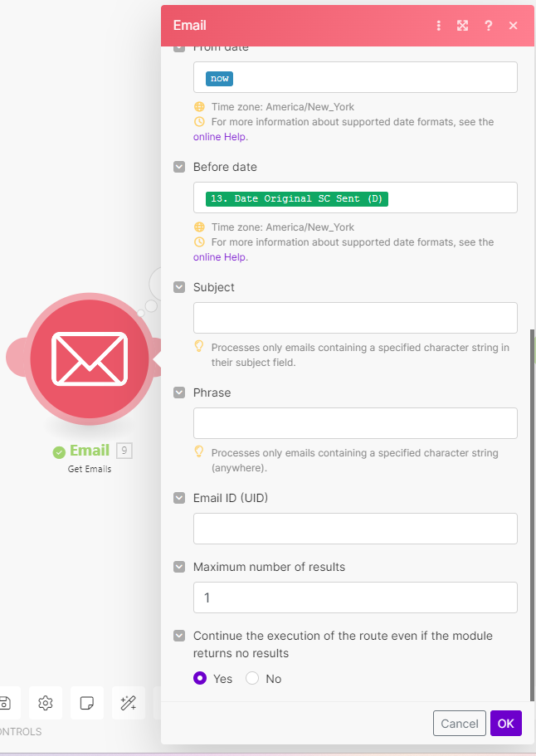The height and width of the screenshot is (756, 536).
Task: Click the Notes sticky note icon
Action: (87, 703)
